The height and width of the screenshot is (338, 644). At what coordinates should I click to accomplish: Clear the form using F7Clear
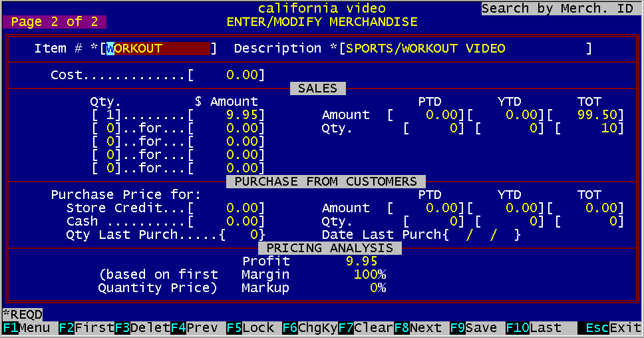point(365,328)
